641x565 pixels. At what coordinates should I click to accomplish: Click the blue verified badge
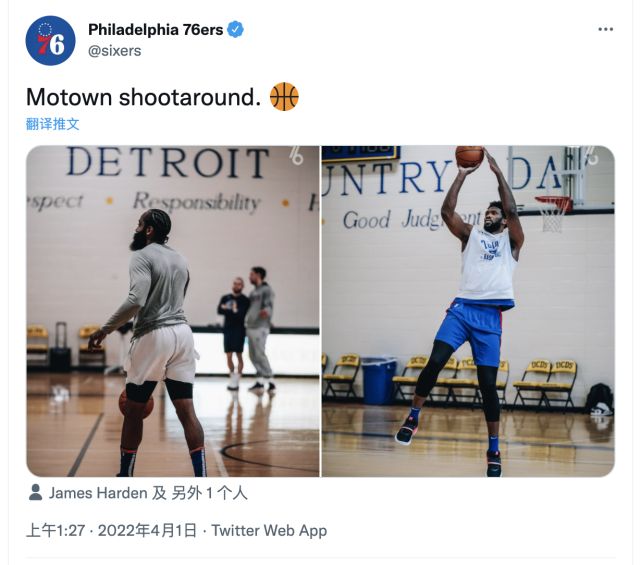[235, 30]
